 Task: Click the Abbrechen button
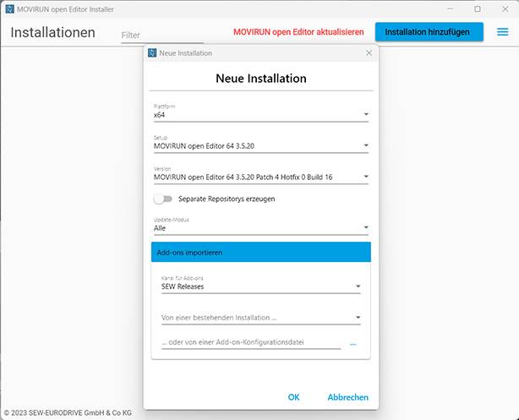coord(347,397)
